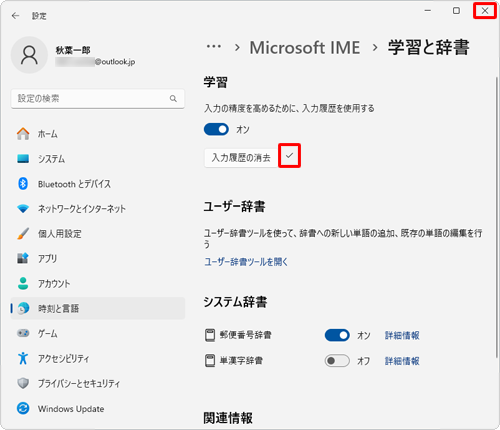Click the ホーム house icon

tap(23, 134)
